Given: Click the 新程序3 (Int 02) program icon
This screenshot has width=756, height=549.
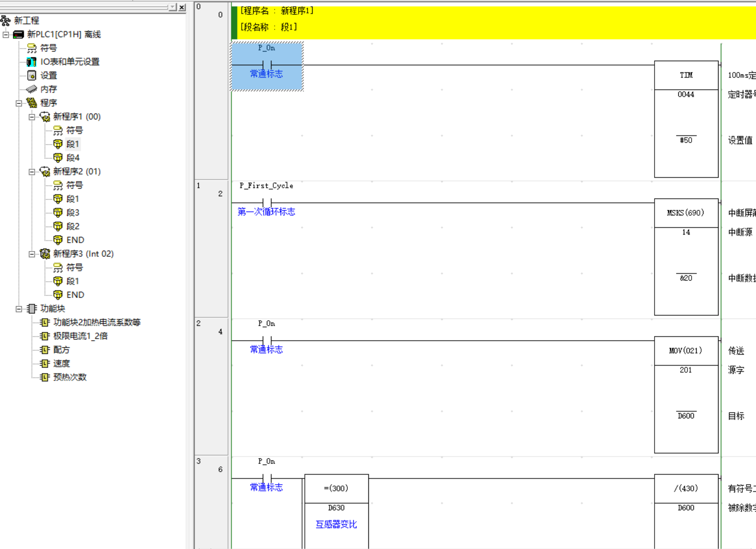Looking at the screenshot, I should [45, 254].
